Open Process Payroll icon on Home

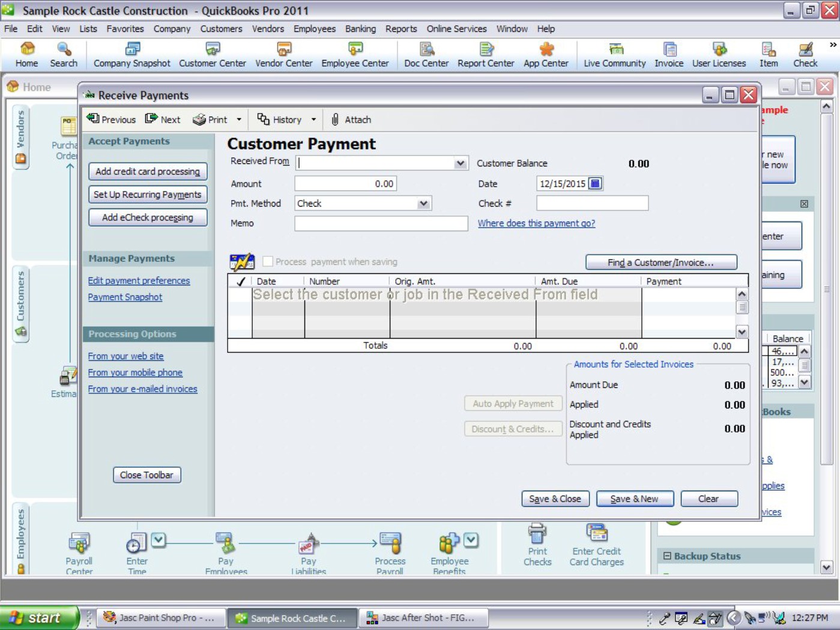390,554
